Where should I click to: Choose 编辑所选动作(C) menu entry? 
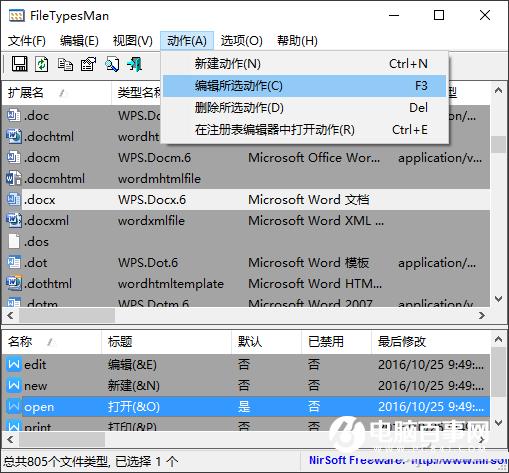click(305, 86)
